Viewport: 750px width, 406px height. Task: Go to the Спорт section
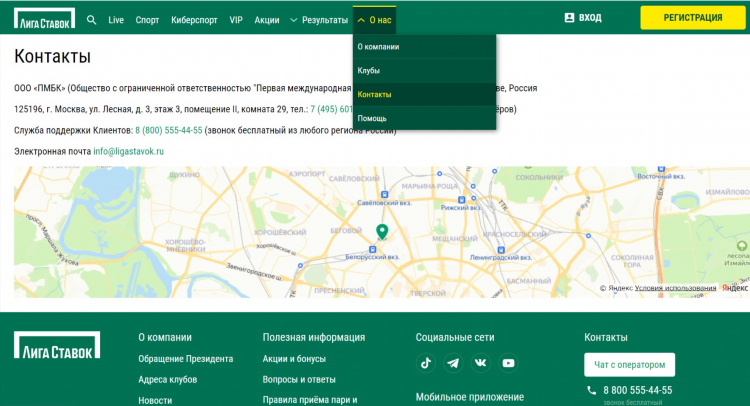tap(147, 20)
